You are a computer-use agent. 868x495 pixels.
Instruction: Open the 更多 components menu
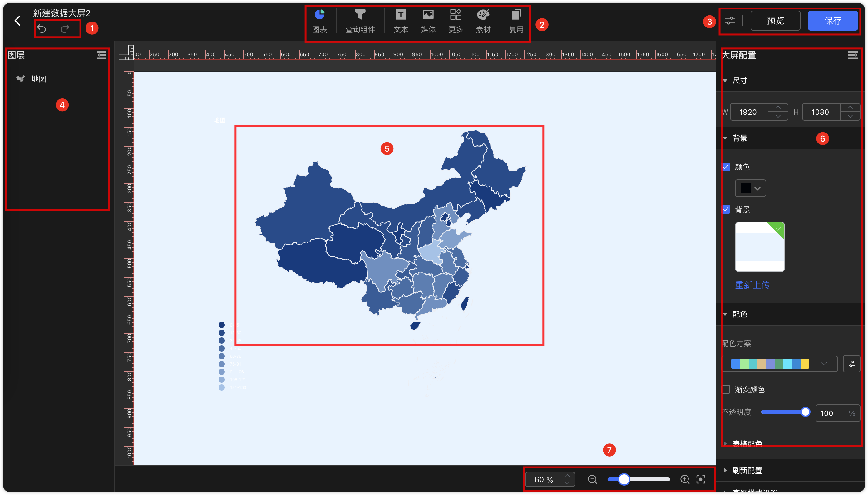pos(456,21)
